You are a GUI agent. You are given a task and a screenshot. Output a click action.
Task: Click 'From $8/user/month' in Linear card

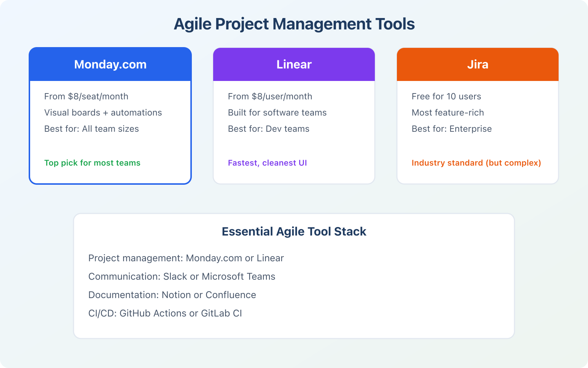[270, 96]
